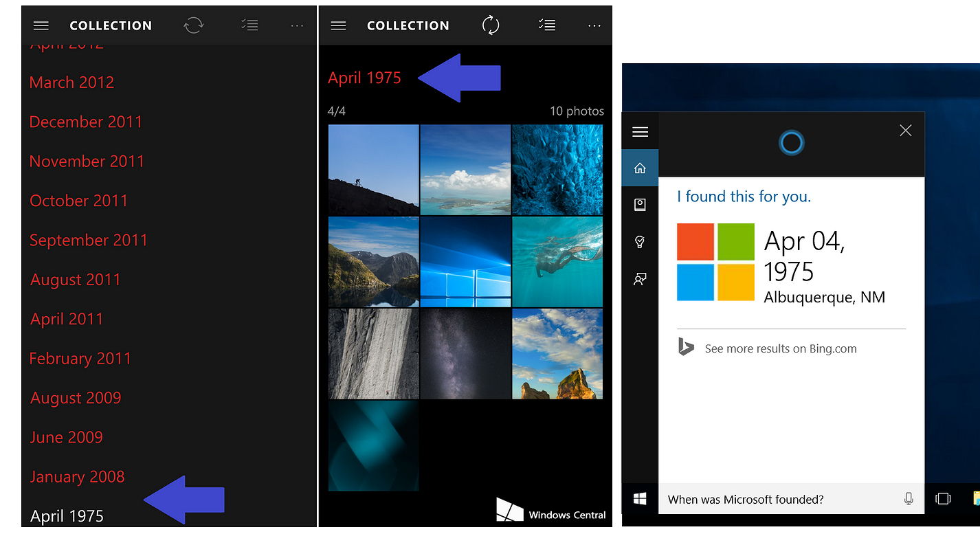
Task: Open more options ellipsis in left Collection header
Action: click(297, 25)
